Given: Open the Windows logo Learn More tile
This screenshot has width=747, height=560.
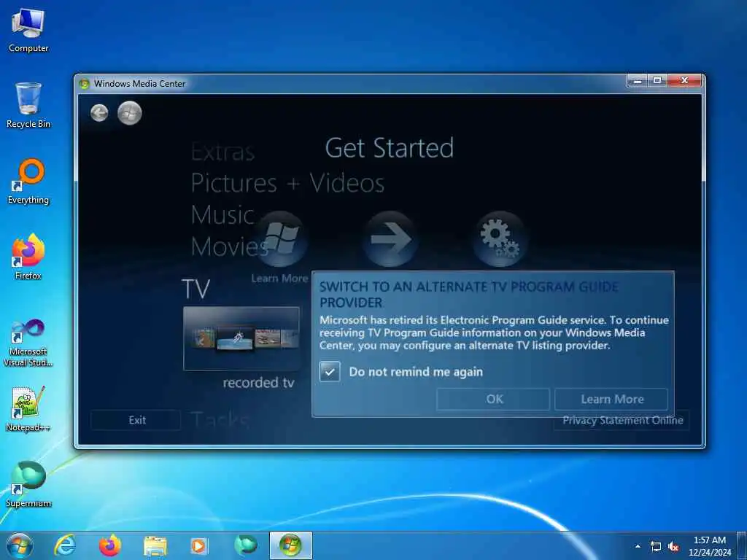Looking at the screenshot, I should coord(280,239).
